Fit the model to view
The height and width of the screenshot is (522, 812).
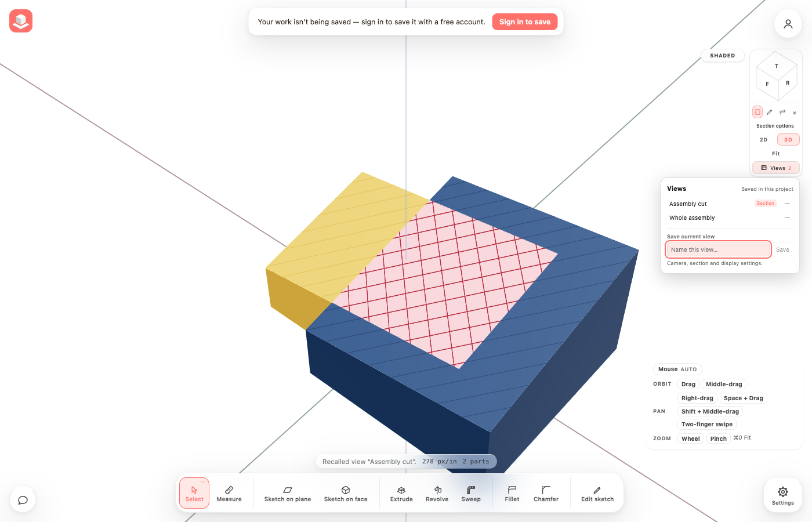776,154
